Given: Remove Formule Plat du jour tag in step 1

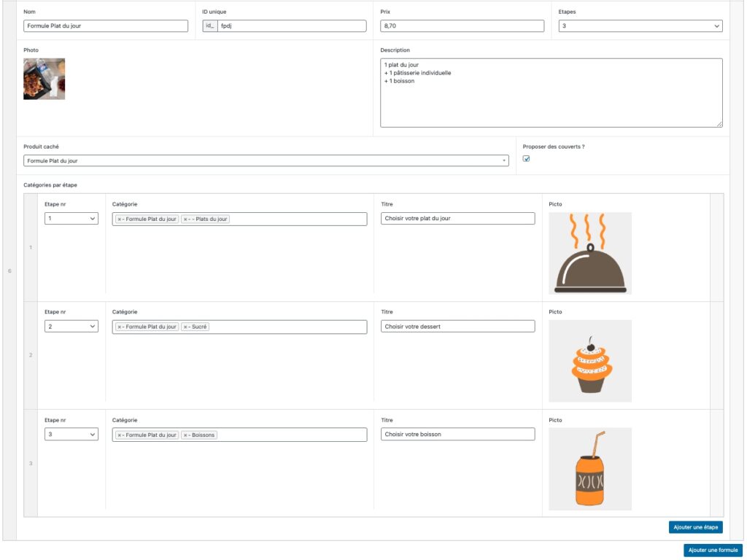Looking at the screenshot, I should click(x=120, y=219).
